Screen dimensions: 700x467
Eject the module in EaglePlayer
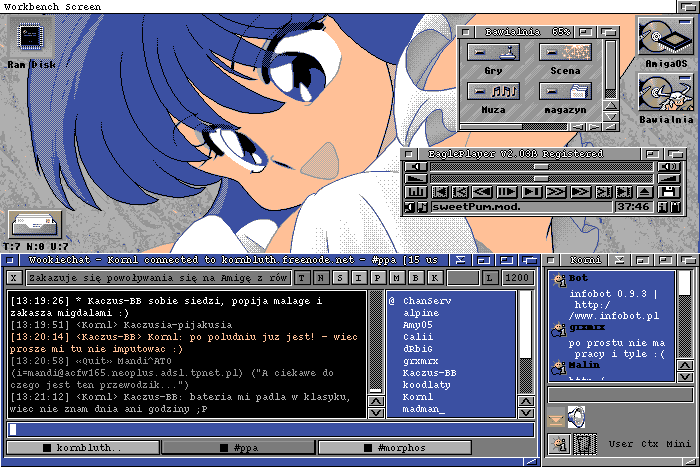point(644,192)
